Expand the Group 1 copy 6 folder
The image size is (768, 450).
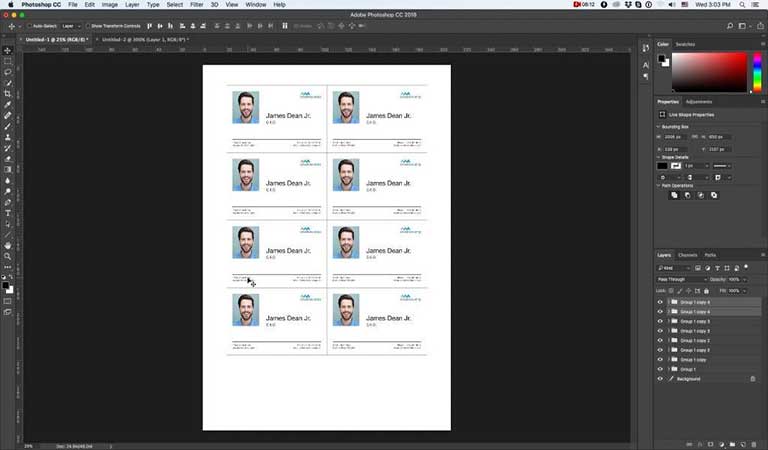pos(668,302)
